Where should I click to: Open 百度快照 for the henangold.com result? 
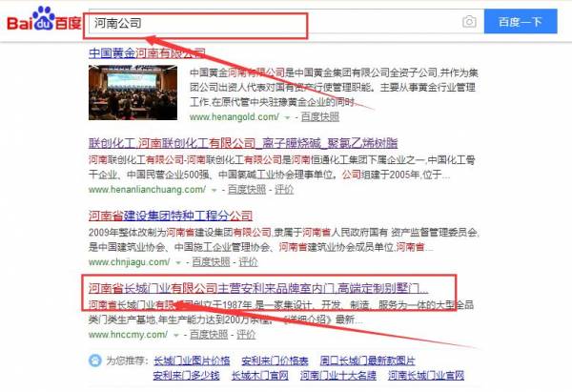[x=319, y=117]
